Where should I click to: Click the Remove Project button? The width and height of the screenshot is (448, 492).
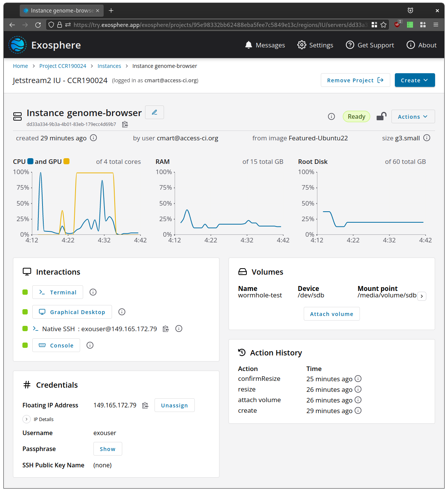pos(355,80)
